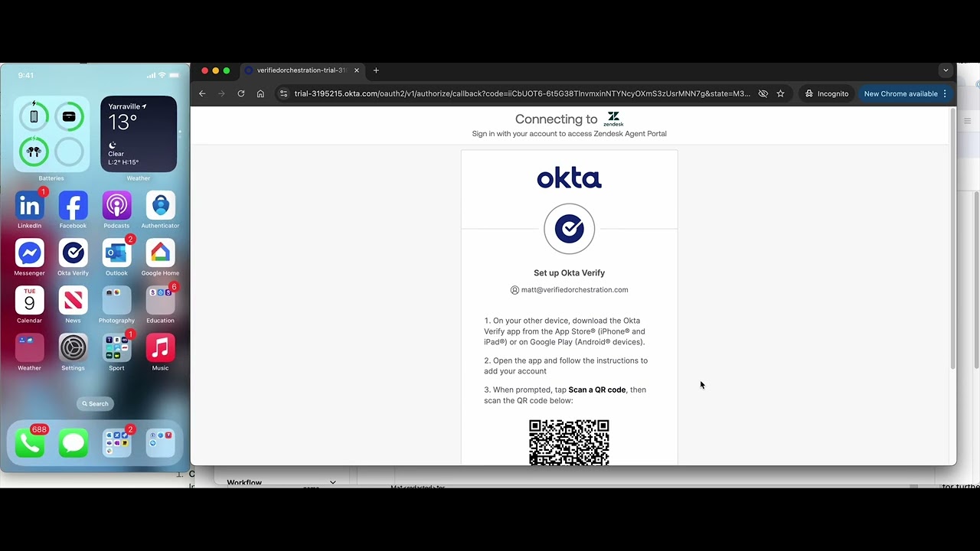Open Phone app in the dock
Screen dimensions: 980x551
tap(29, 443)
